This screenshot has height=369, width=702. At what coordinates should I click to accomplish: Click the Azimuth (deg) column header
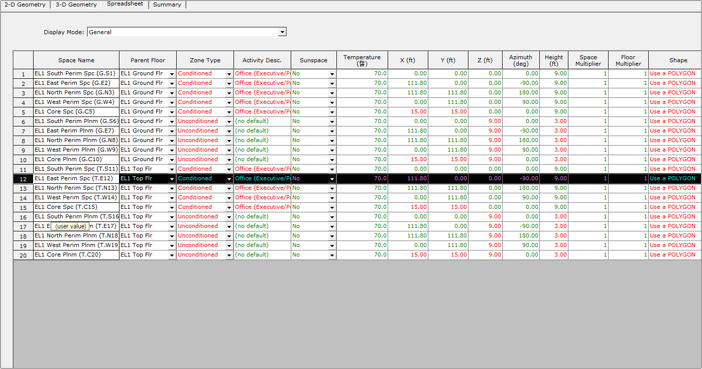tap(521, 60)
